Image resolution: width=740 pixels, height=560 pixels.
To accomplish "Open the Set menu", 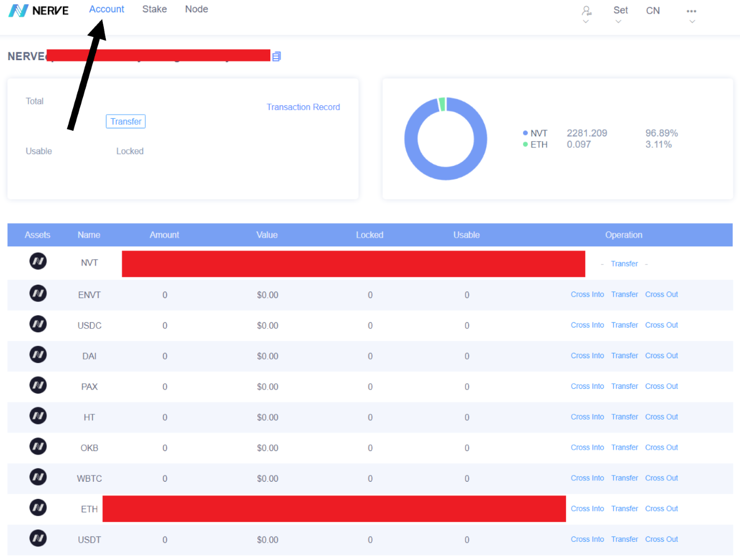I will (x=621, y=10).
